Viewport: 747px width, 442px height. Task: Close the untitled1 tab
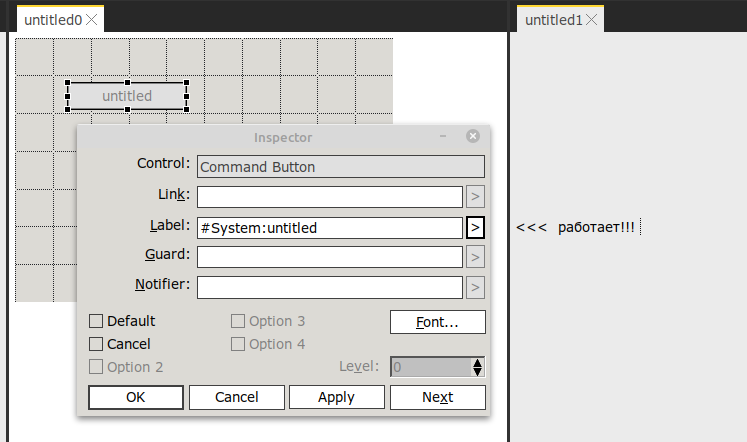pos(593,20)
